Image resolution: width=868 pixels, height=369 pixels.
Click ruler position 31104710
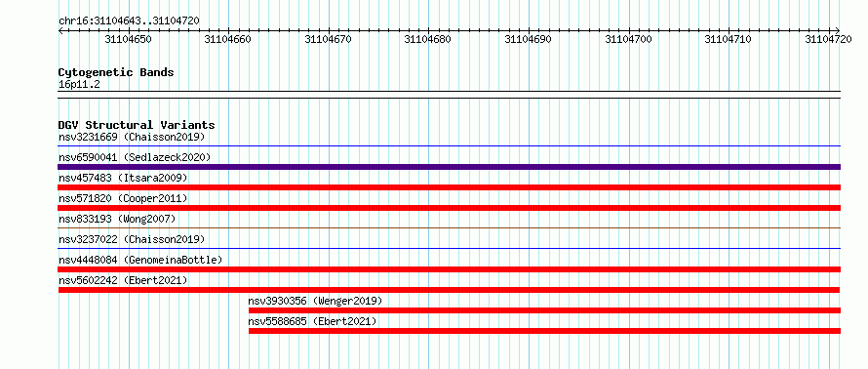pyautogui.click(x=728, y=39)
